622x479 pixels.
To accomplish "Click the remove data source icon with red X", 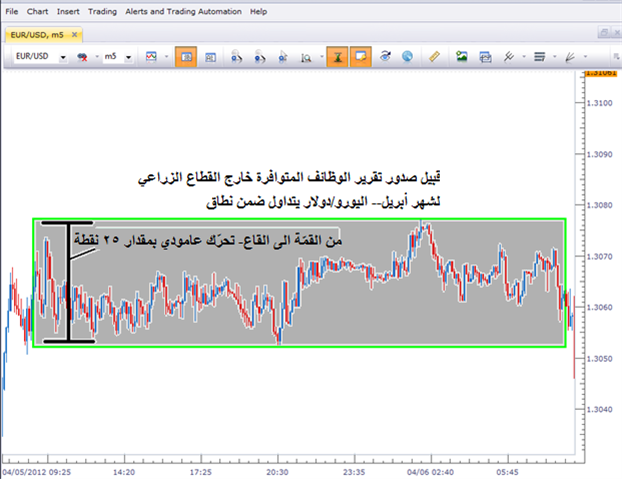I will [82, 57].
